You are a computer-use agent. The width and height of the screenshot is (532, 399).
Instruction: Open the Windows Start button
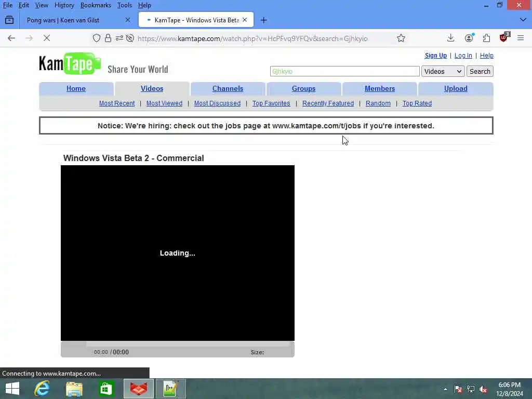coord(12,389)
